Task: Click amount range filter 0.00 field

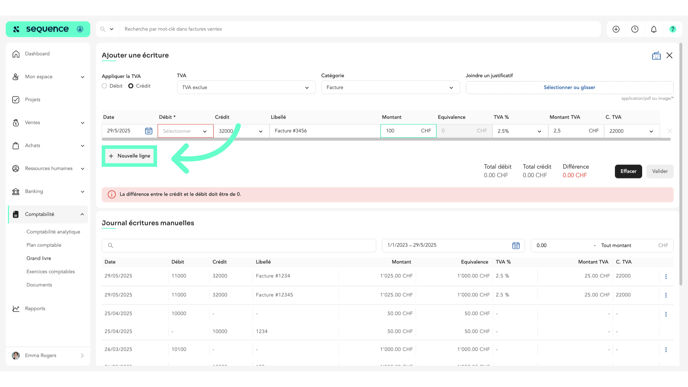Action: (562, 245)
